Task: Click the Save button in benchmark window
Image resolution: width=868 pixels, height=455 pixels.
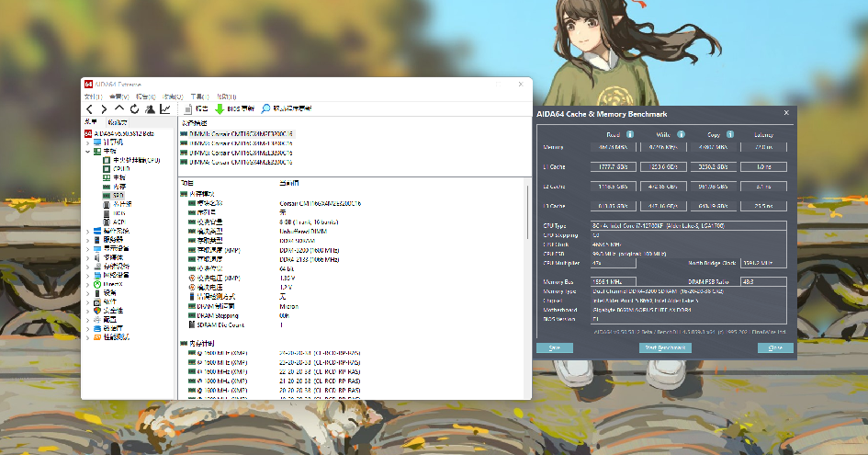Action: (x=554, y=348)
